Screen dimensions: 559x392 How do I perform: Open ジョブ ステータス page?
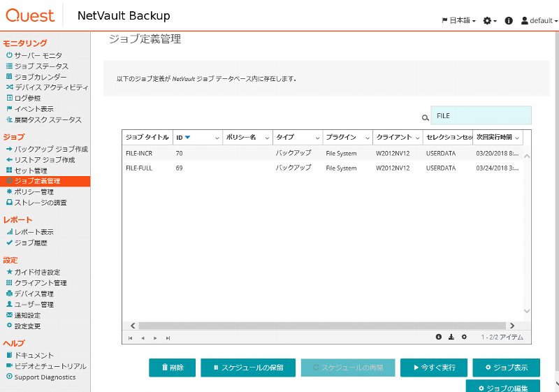38,66
